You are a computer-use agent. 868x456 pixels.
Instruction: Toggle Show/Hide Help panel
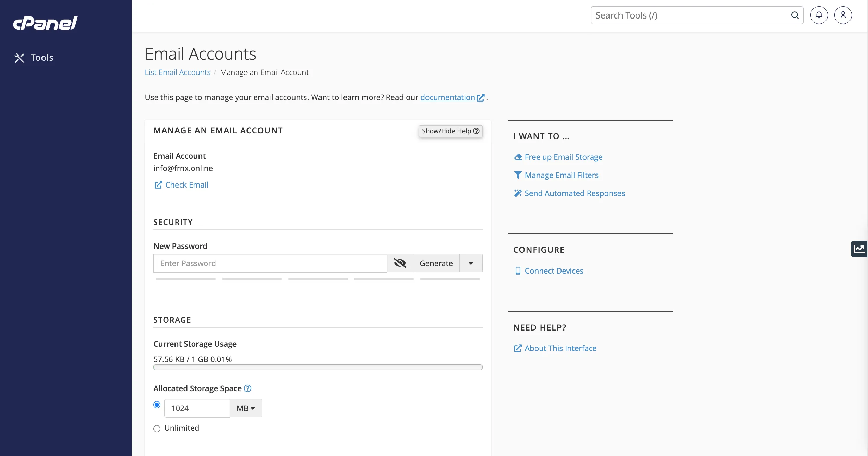450,131
